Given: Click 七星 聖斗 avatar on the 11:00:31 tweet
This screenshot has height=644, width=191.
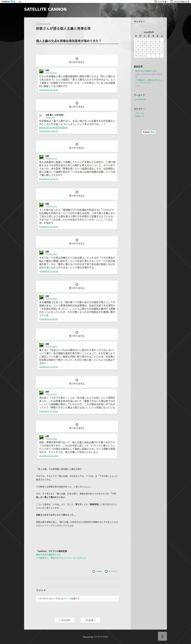Looking at the screenshot, I should (x=42, y=116).
